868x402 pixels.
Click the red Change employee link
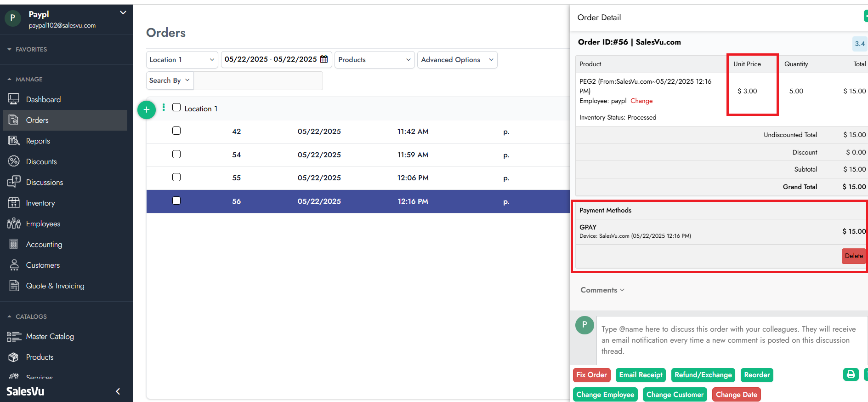tap(641, 101)
